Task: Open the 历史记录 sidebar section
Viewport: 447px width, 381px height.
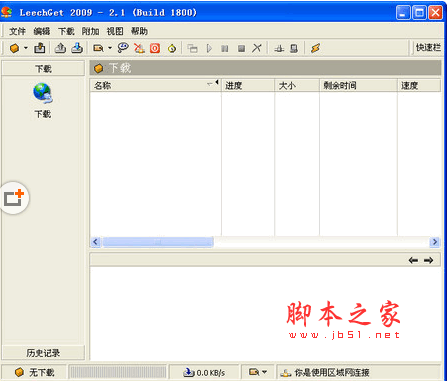Action: click(x=43, y=353)
